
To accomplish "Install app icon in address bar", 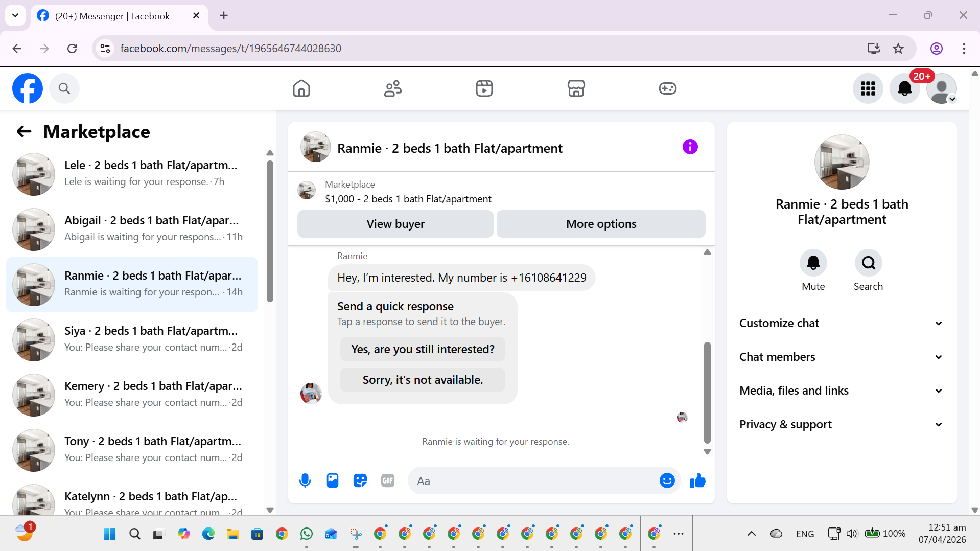I will click(x=874, y=49).
